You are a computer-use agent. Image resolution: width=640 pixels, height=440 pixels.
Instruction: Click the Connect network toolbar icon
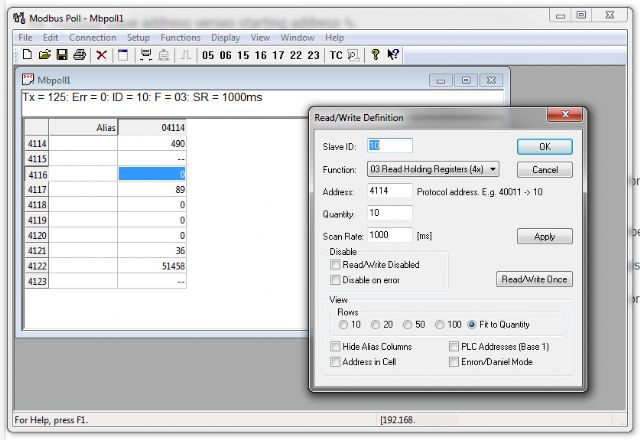pos(146,55)
